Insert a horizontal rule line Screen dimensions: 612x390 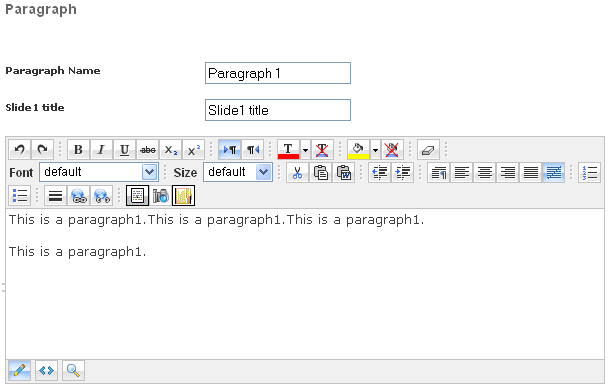tap(55, 196)
